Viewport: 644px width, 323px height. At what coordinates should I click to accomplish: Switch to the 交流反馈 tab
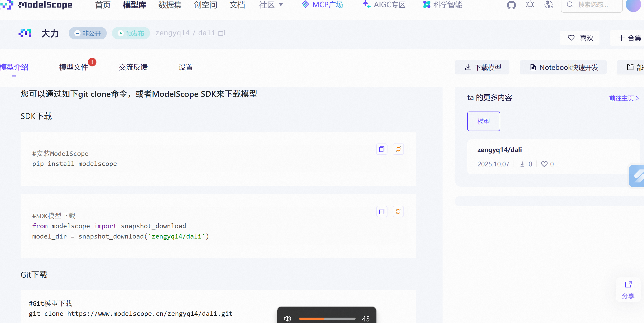pyautogui.click(x=133, y=67)
